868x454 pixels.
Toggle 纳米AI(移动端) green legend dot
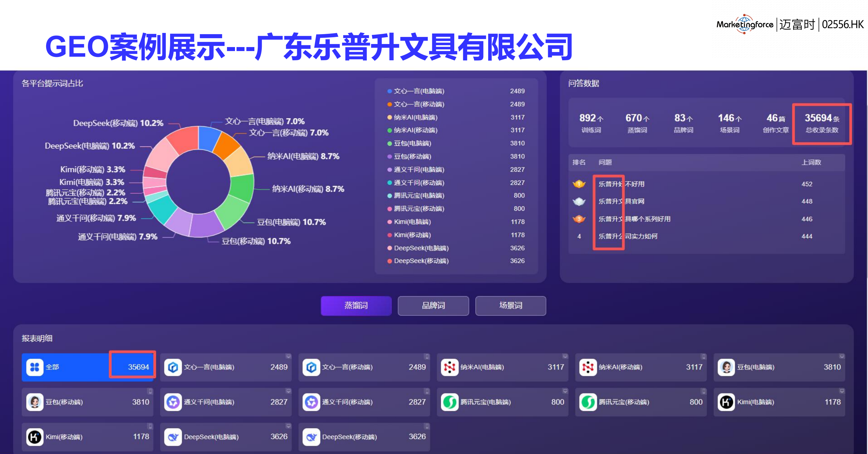click(x=389, y=130)
